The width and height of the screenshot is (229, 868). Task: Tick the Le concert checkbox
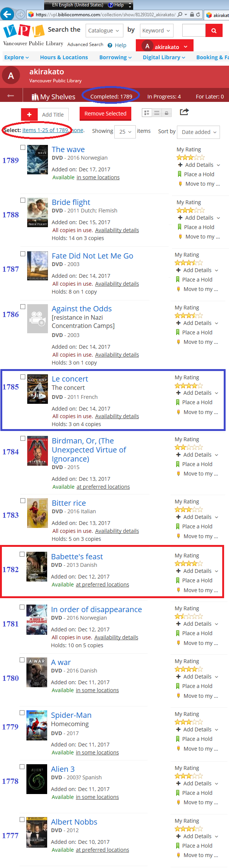click(23, 377)
